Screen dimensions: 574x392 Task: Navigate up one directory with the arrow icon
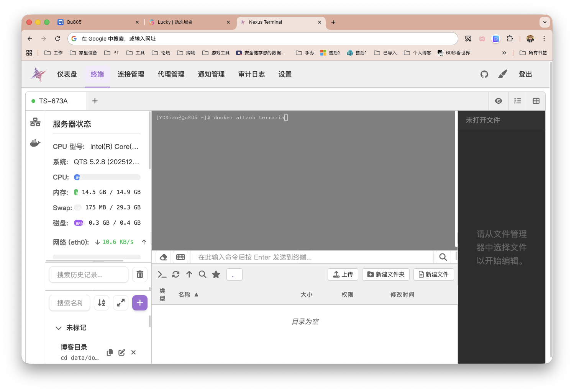tap(189, 274)
